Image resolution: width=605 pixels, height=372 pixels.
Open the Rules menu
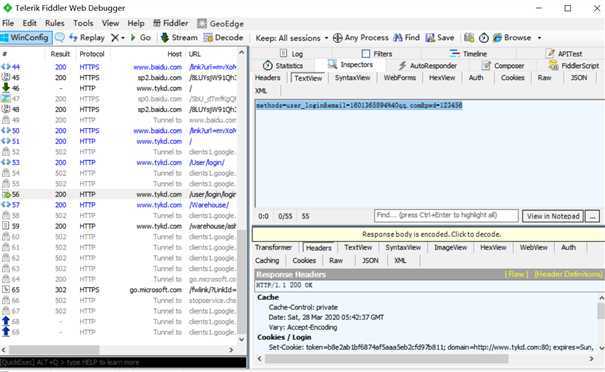(54, 23)
